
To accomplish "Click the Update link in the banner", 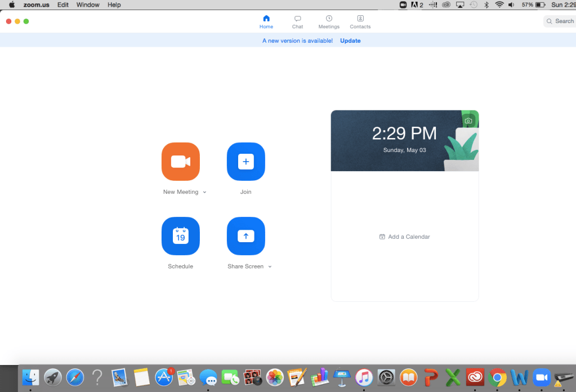I will (350, 41).
